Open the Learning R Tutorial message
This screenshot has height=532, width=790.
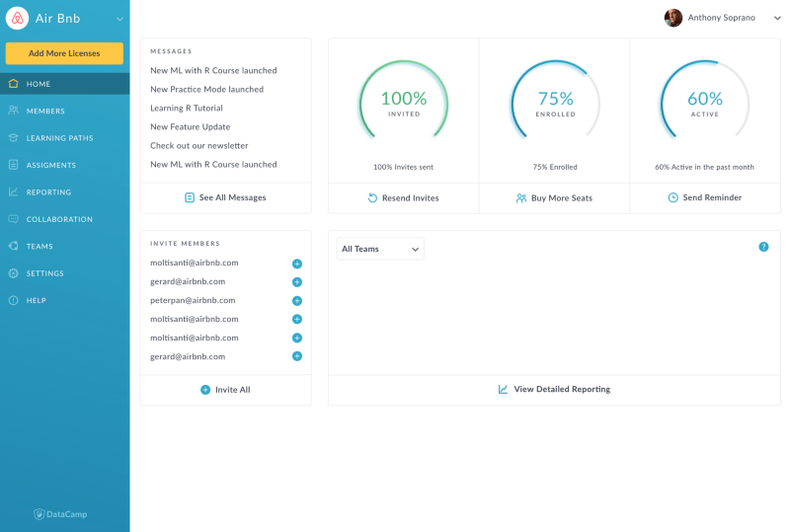pyautogui.click(x=187, y=108)
